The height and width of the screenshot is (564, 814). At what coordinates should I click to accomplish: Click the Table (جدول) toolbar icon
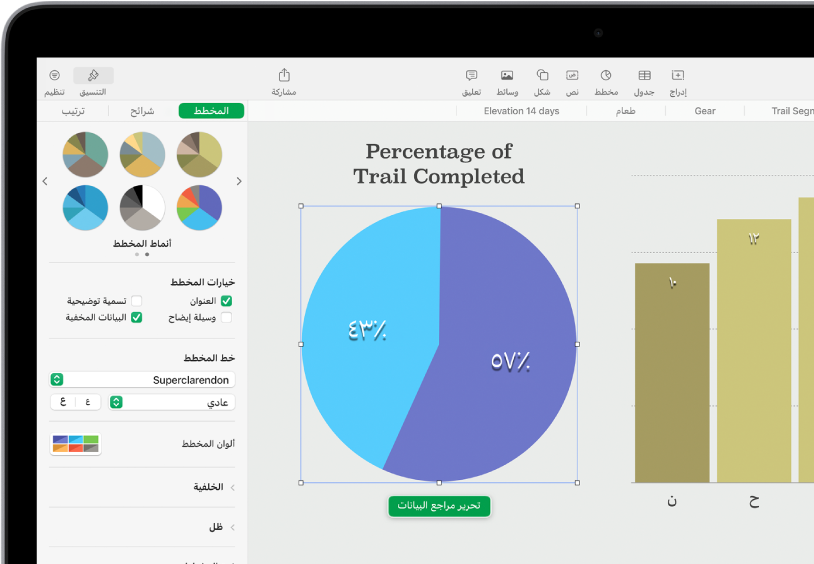click(x=645, y=81)
